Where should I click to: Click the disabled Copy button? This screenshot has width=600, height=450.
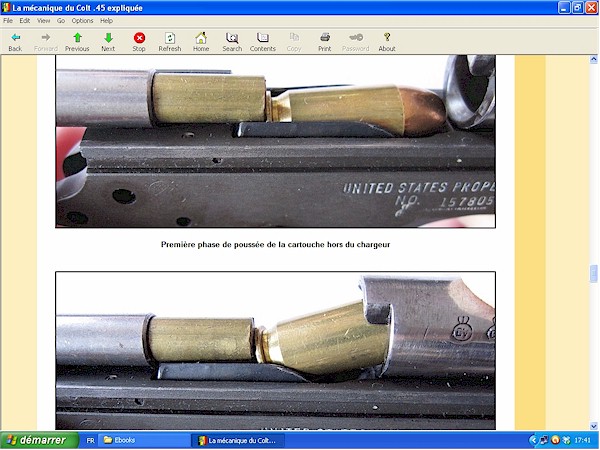point(294,41)
